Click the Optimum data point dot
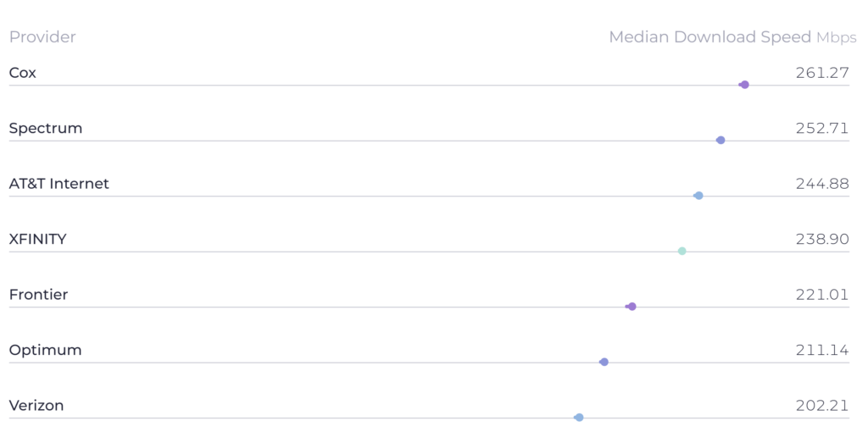Image resolution: width=868 pixels, height=432 pixels. tap(604, 362)
